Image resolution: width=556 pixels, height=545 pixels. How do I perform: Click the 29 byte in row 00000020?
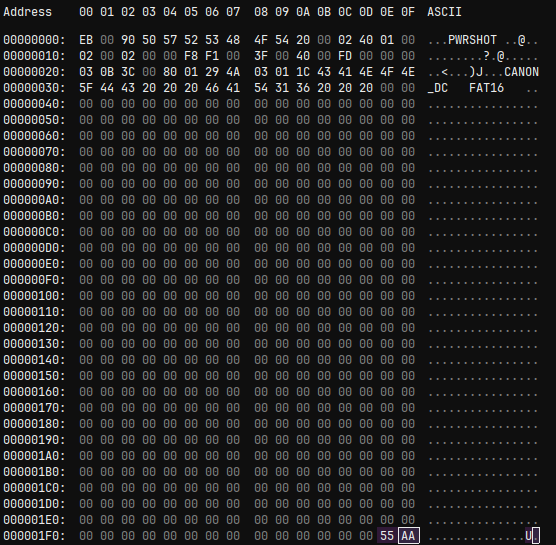point(212,72)
